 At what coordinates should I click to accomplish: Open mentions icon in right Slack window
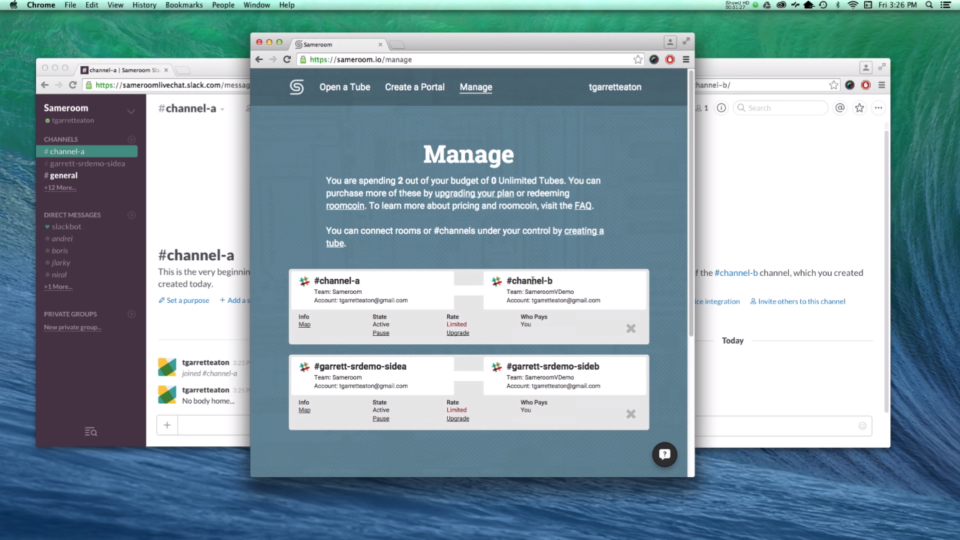click(x=840, y=108)
